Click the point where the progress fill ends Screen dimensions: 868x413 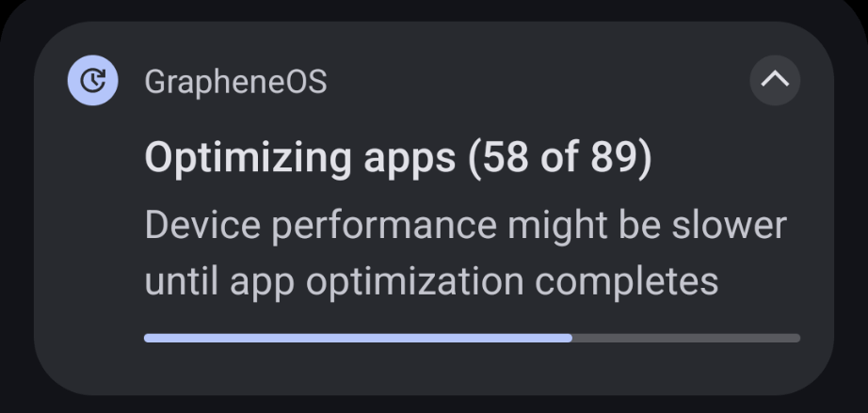click(571, 338)
